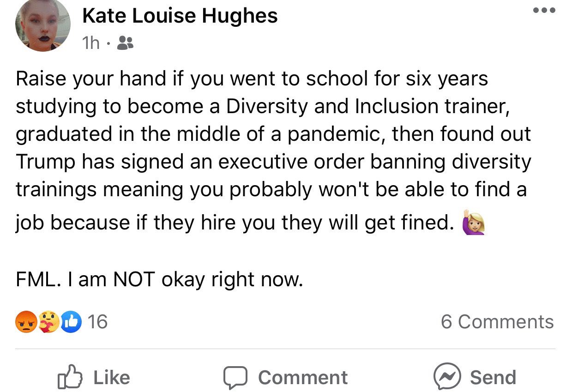The width and height of the screenshot is (572, 392).
Task: Click the blue thumbs-up reaction icon
Action: point(72,322)
